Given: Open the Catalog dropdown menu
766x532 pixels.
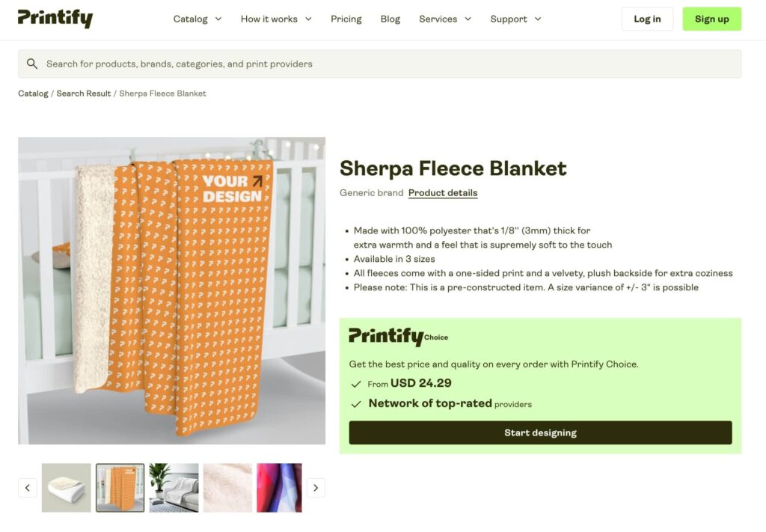Looking at the screenshot, I should 197,19.
